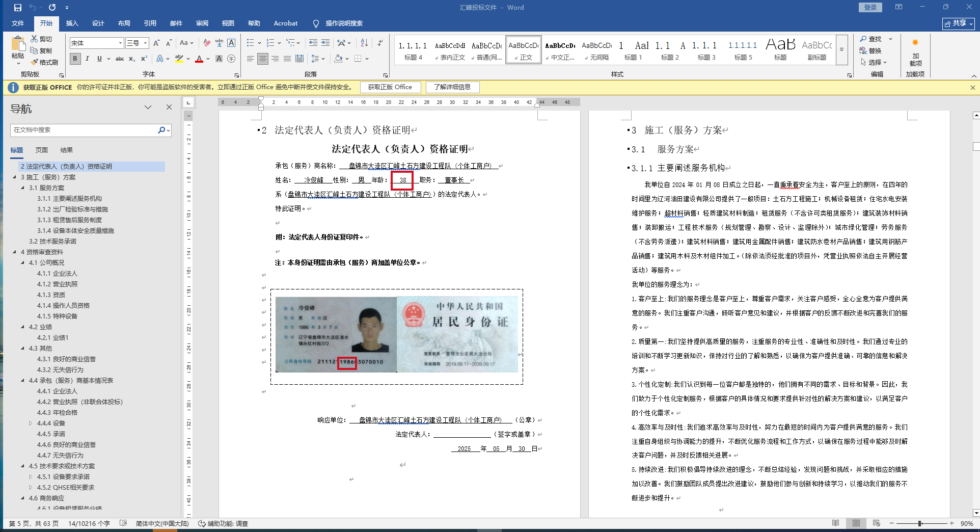Clear all formatting with the eraser icon

[206, 43]
